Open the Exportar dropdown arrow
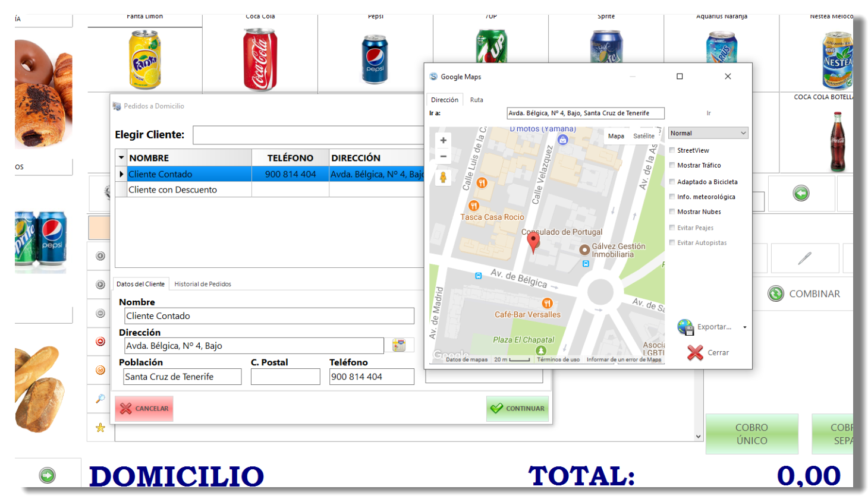The height and width of the screenshot is (502, 868). point(744,327)
